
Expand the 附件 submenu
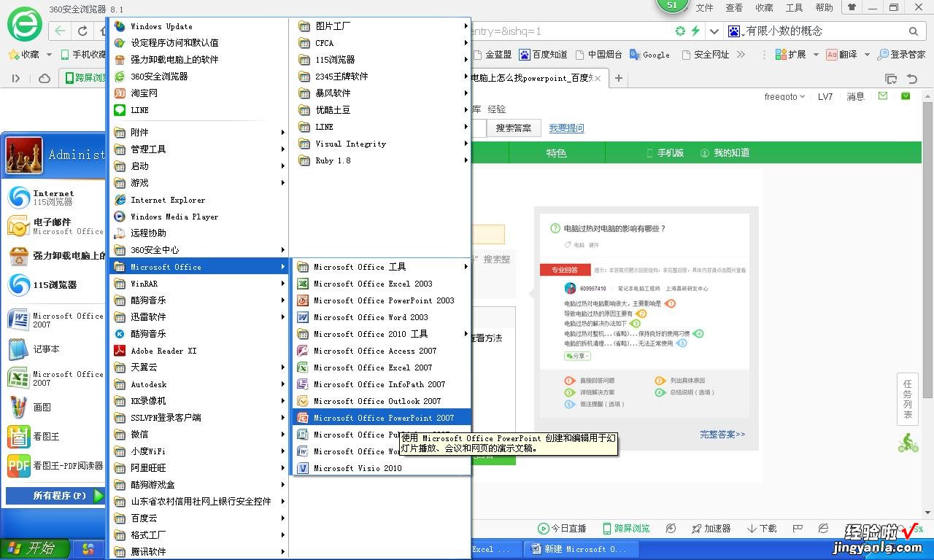198,133
